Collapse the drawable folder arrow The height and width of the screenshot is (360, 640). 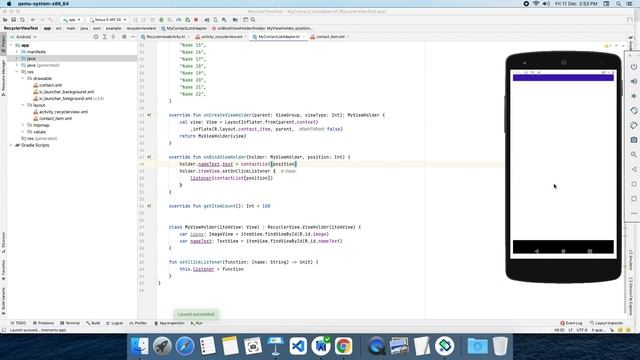tap(23, 78)
